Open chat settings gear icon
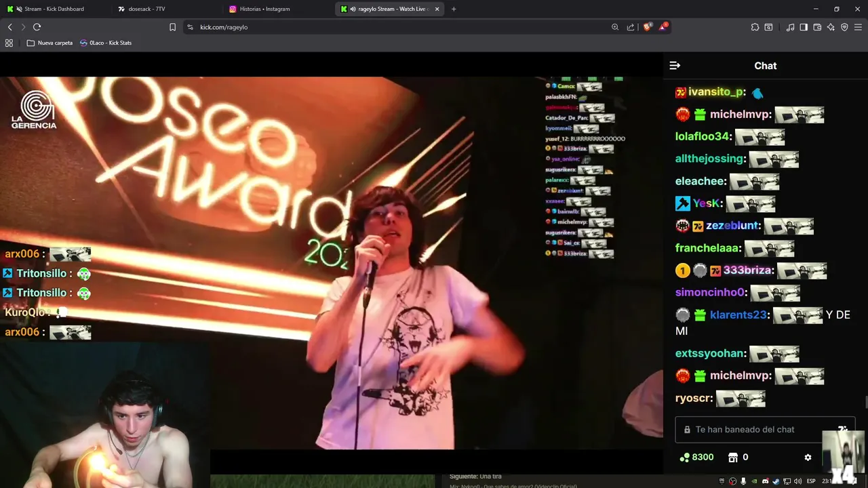Image resolution: width=868 pixels, height=488 pixels. pos(808,457)
